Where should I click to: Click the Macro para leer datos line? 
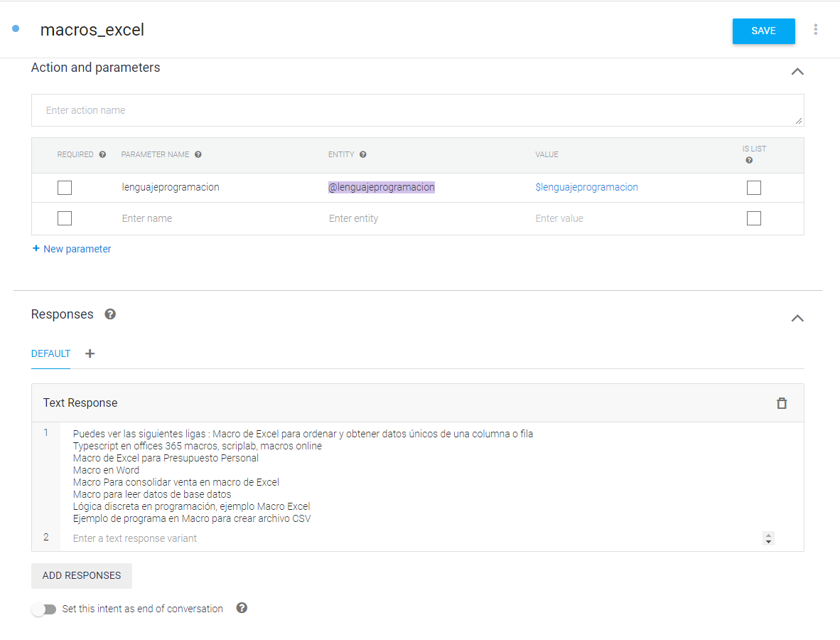pos(152,494)
